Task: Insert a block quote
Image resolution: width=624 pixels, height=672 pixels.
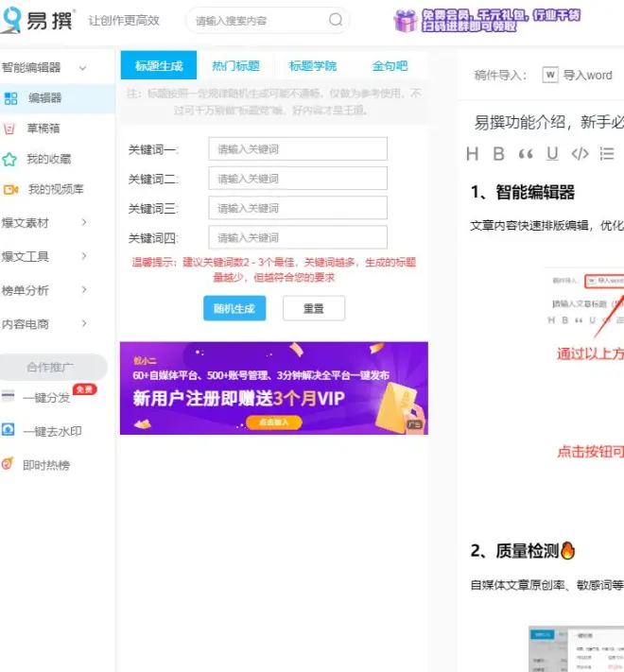Action: point(526,154)
